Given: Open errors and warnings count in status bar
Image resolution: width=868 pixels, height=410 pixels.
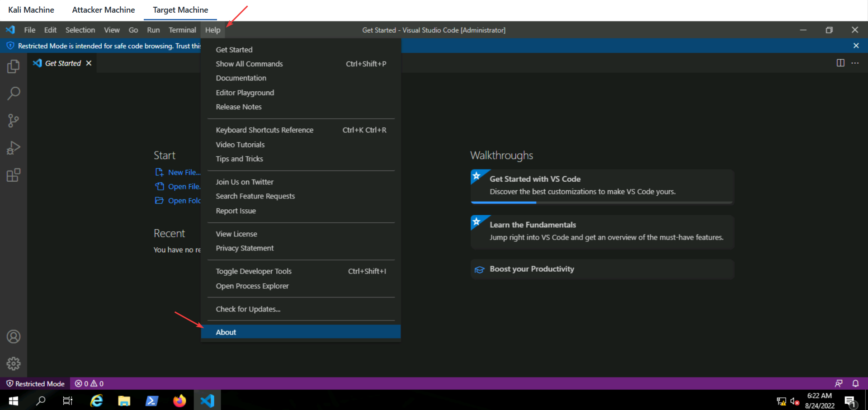Looking at the screenshot, I should tap(89, 383).
